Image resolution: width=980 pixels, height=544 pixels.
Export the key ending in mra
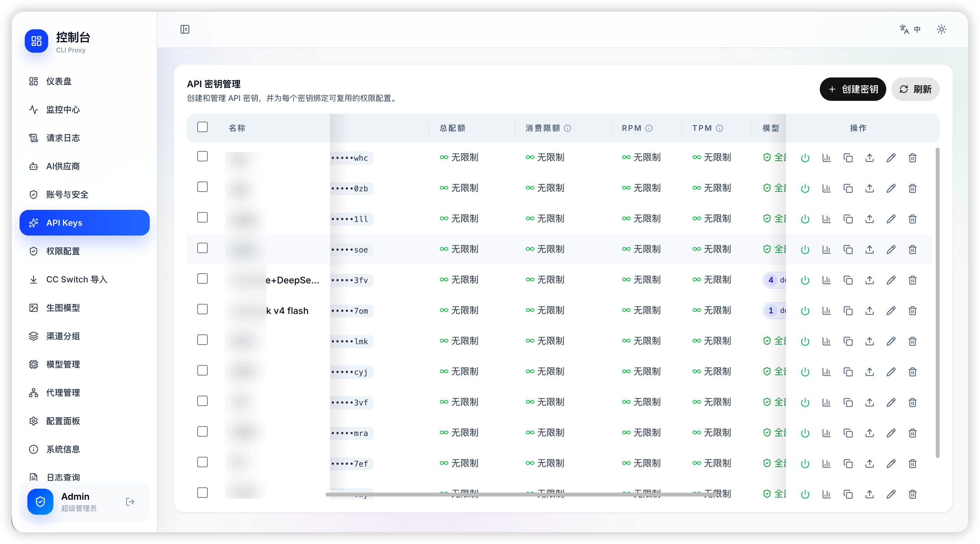click(x=869, y=433)
